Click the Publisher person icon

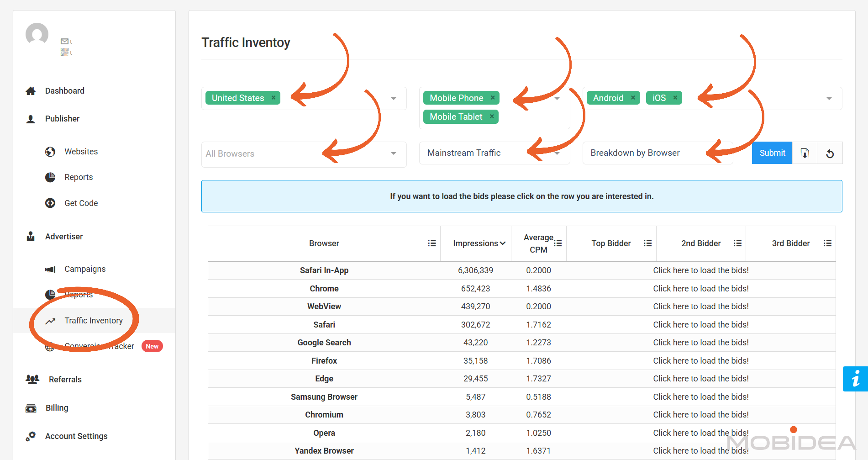tap(31, 119)
